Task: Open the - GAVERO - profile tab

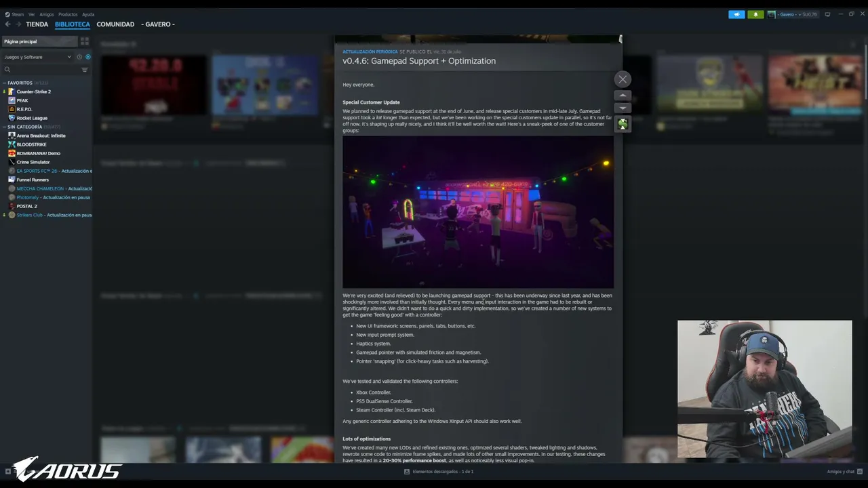Action: point(158,24)
